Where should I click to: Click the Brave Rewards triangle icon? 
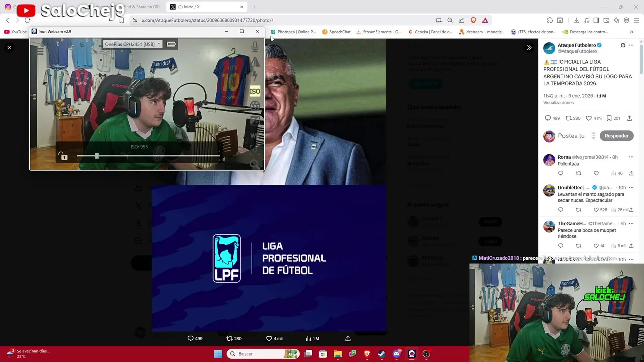click(485, 20)
